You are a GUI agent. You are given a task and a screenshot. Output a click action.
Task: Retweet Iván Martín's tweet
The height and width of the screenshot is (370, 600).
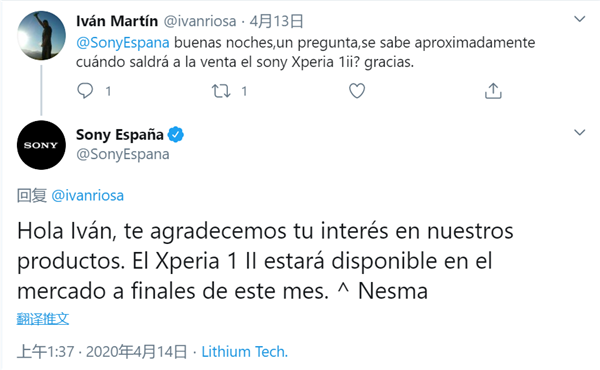tap(221, 91)
